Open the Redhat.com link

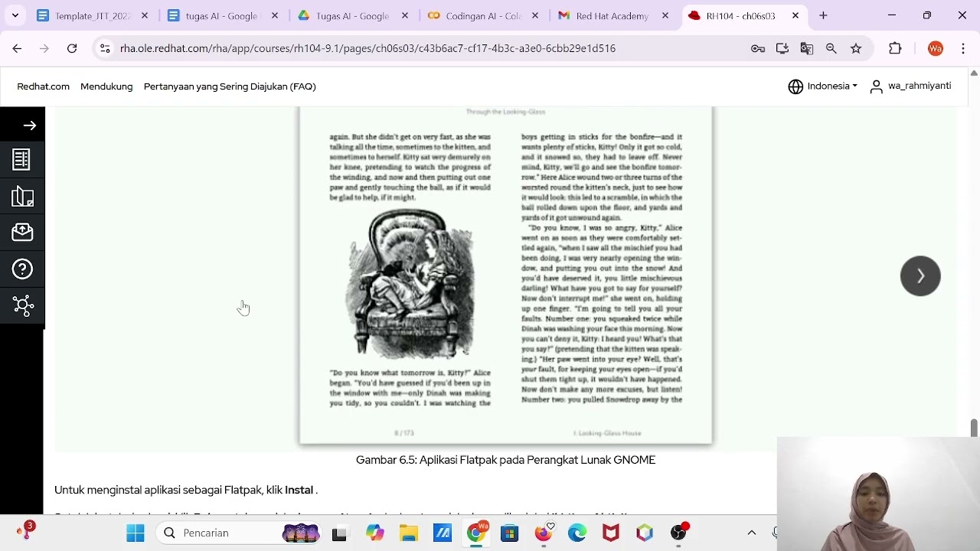pos(44,86)
